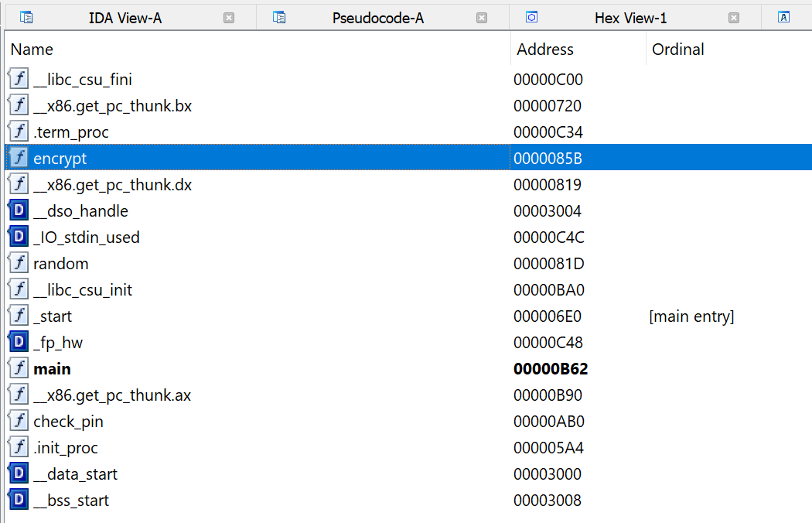Sort list by Address column header
812x523 pixels.
tap(545, 50)
